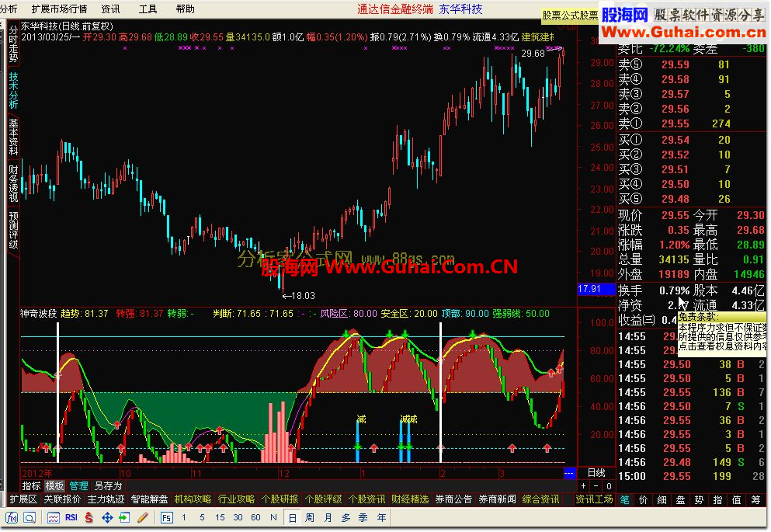This screenshot has height=532, width=771.
Task: Select yearly (年) period button
Action: 381,518
